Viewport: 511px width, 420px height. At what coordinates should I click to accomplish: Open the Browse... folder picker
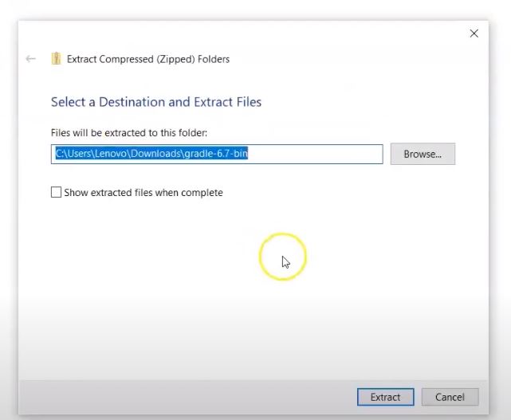point(423,154)
